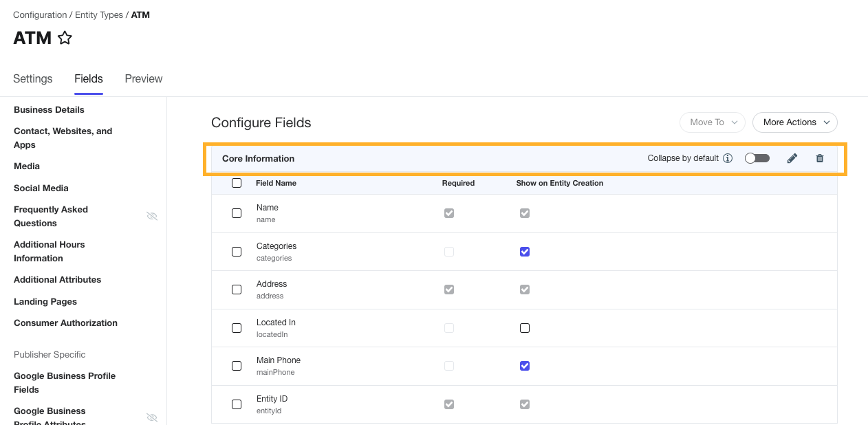
Task: Select the Entity ID field row checkbox
Action: 237,404
